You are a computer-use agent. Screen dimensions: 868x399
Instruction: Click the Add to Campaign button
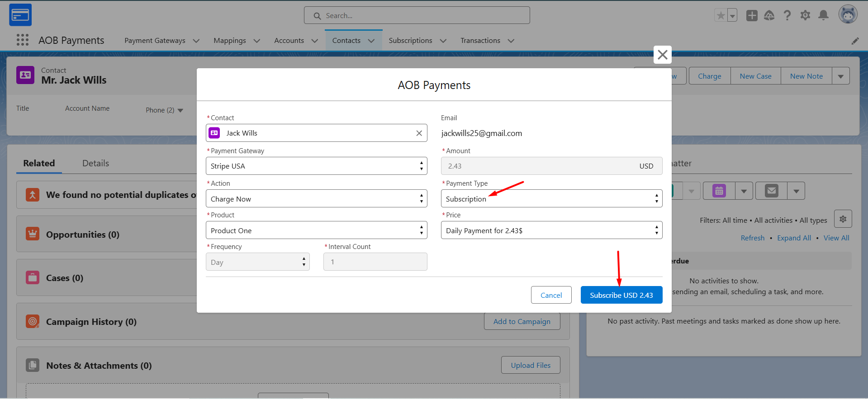click(x=522, y=321)
